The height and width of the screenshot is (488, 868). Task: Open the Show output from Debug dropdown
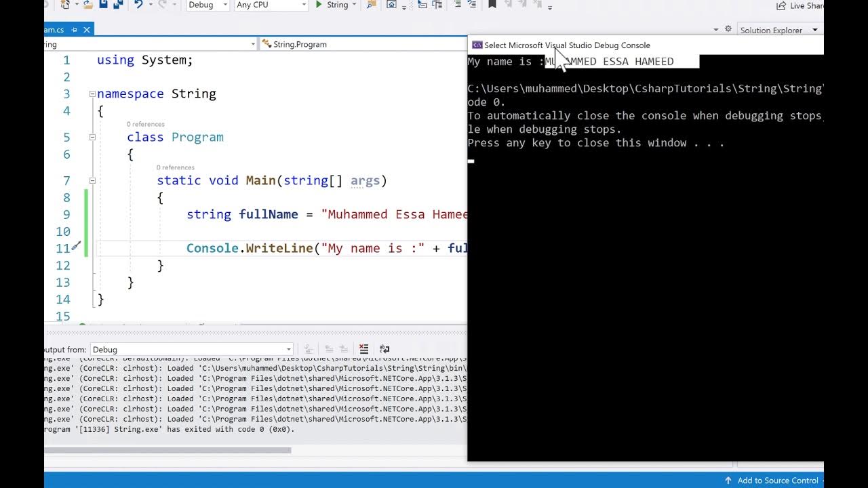[x=192, y=350]
